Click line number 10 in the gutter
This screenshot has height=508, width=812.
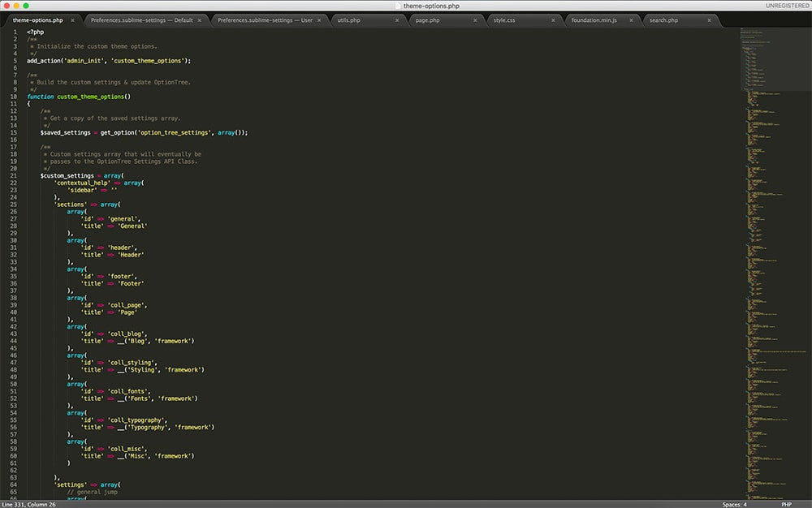point(14,97)
